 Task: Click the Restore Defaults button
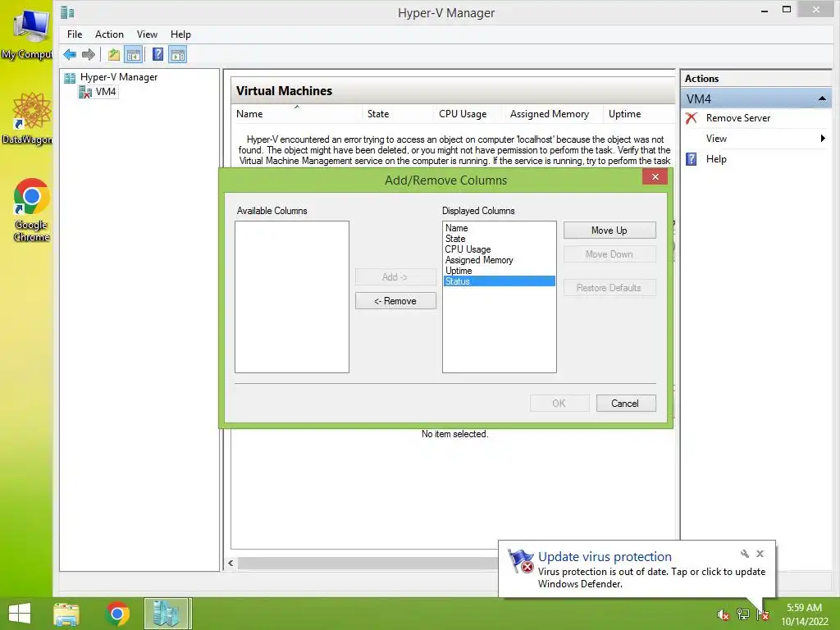point(609,288)
